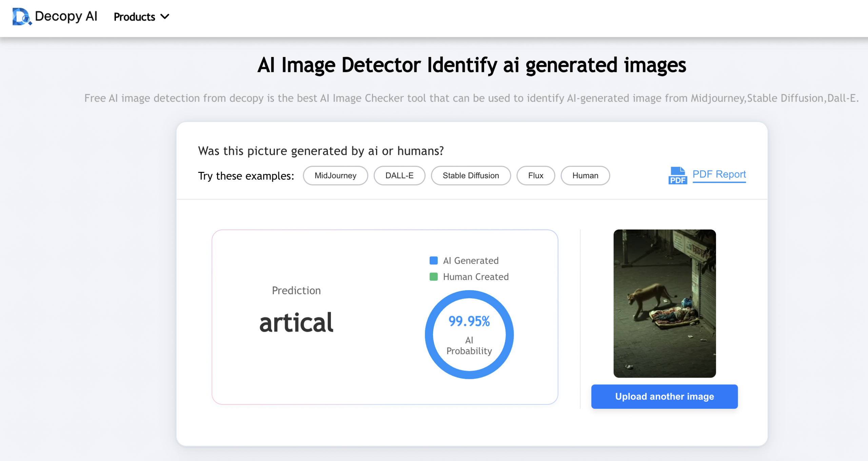Open the Decopy AI home text link
This screenshot has height=461, width=868.
point(66,16)
